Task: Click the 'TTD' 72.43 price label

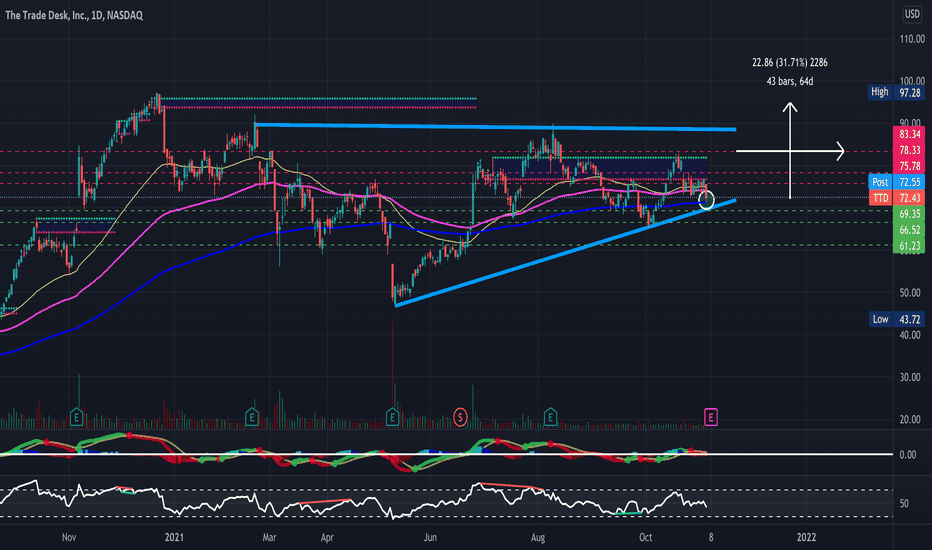Action: coord(896,198)
